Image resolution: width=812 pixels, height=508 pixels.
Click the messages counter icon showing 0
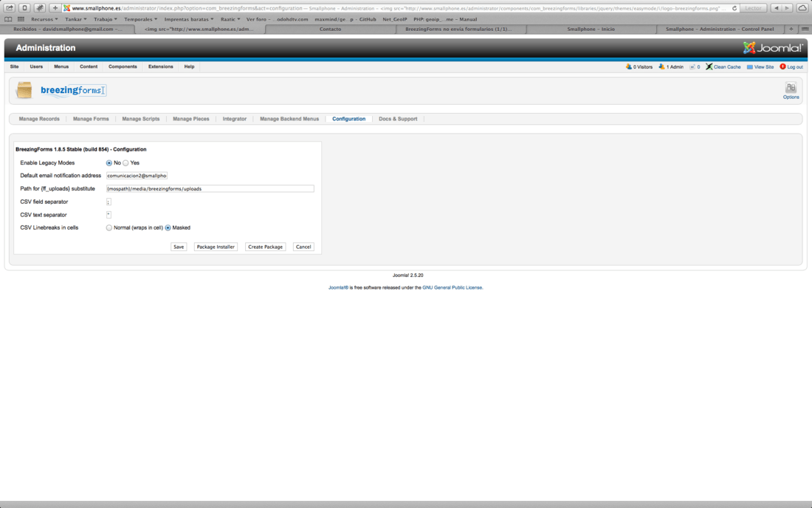692,66
